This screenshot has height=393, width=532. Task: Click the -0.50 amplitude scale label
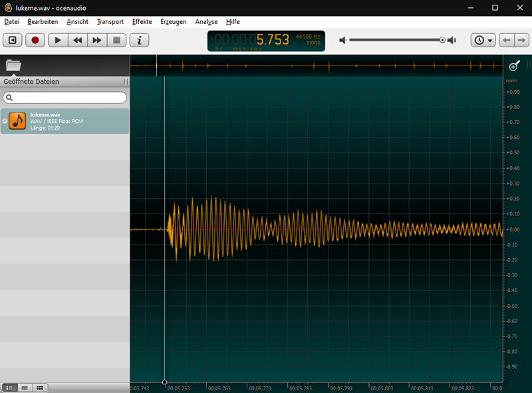pos(511,306)
